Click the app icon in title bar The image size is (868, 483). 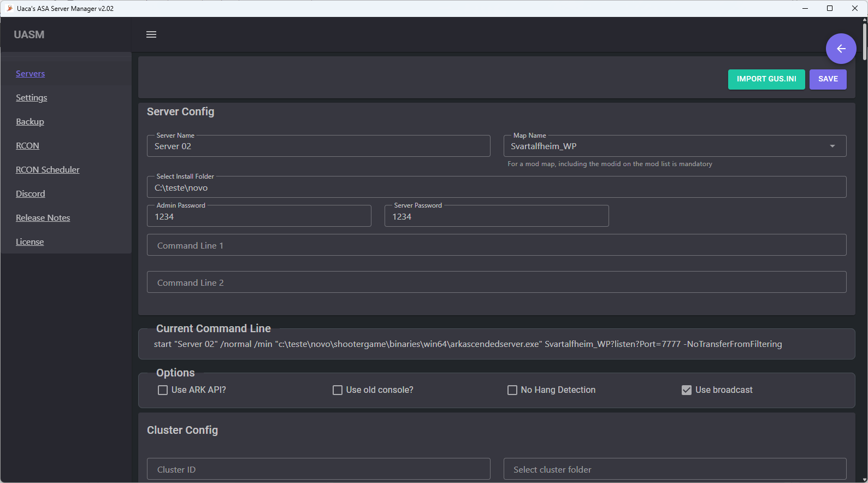pyautogui.click(x=9, y=8)
